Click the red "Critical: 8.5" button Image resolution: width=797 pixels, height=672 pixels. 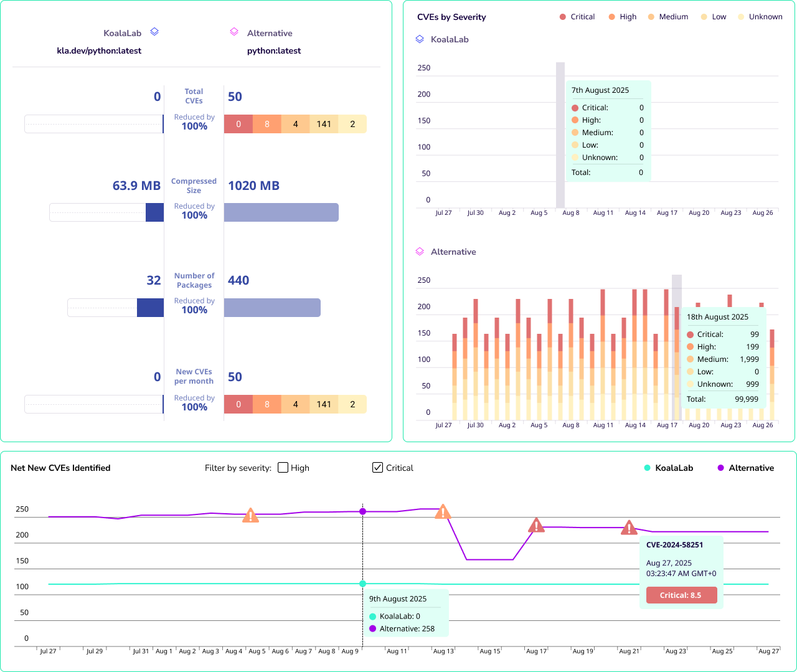pos(681,595)
